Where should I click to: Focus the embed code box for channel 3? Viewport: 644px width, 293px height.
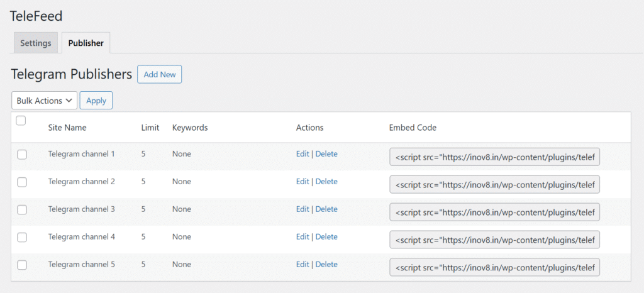494,212
